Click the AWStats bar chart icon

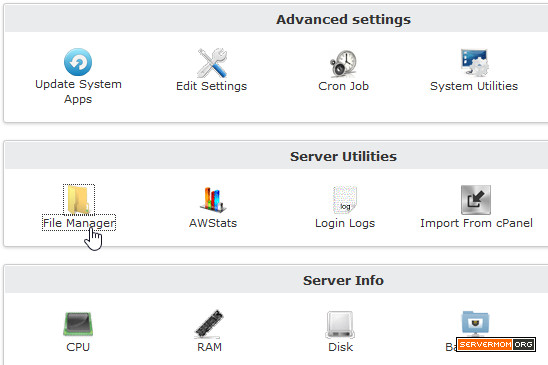pyautogui.click(x=213, y=200)
